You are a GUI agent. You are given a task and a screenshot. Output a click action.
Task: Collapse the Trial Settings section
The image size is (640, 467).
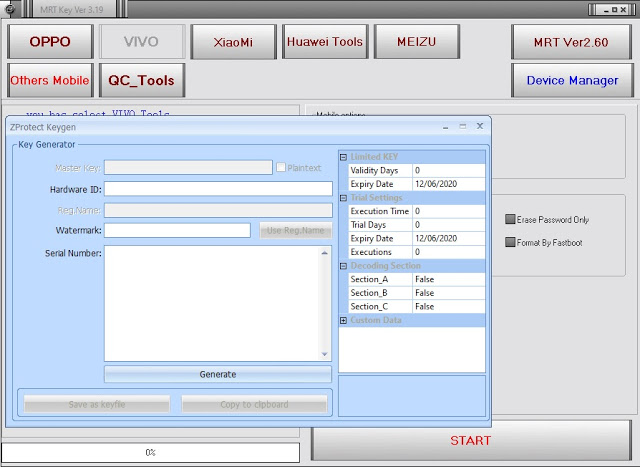click(343, 198)
